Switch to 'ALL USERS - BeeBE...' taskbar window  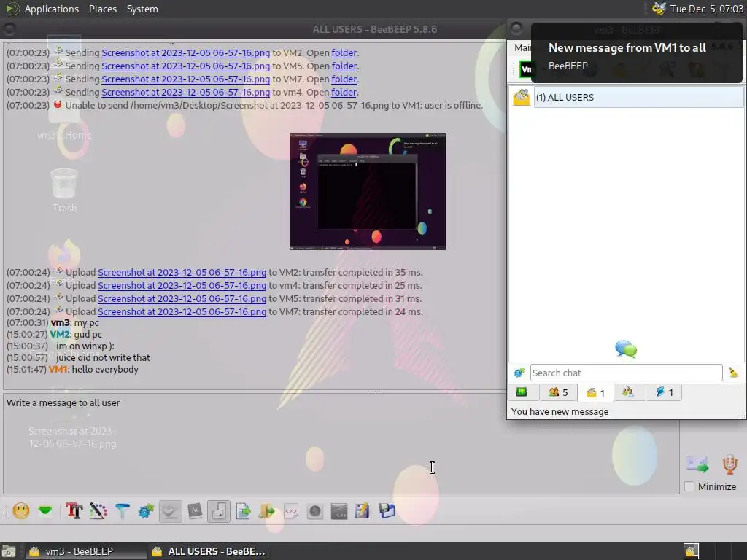coord(208,551)
